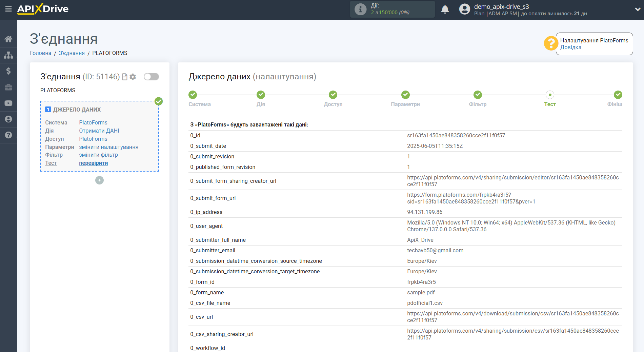This screenshot has height=352, width=644.
Task: Select the Тест step
Action: pos(550,95)
